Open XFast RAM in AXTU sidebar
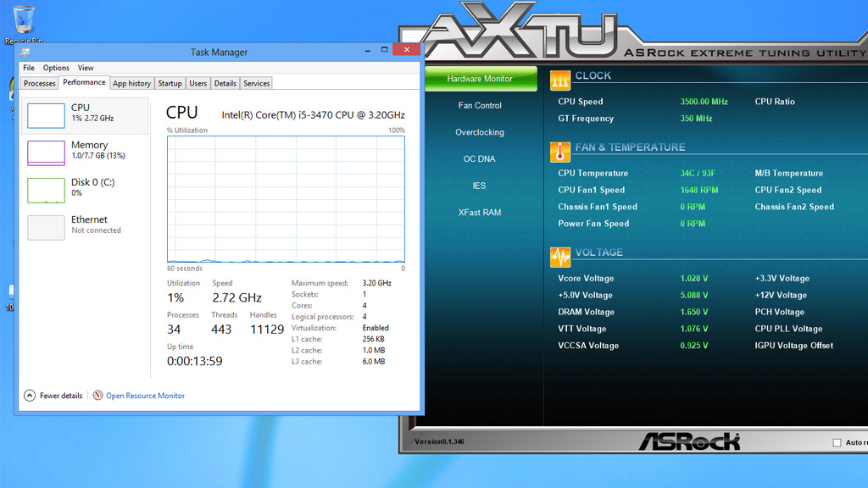Screen dimensions: 868x488 (x=480, y=212)
